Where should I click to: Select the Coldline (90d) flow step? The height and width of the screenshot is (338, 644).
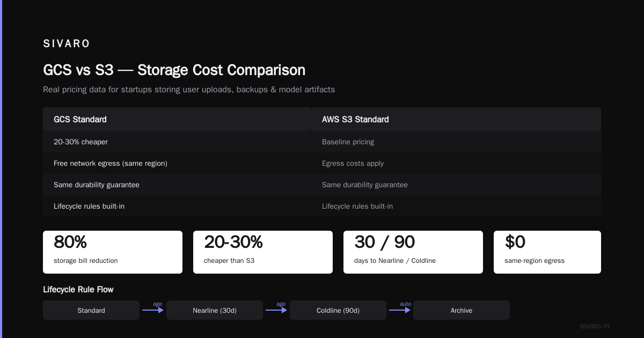click(x=338, y=310)
